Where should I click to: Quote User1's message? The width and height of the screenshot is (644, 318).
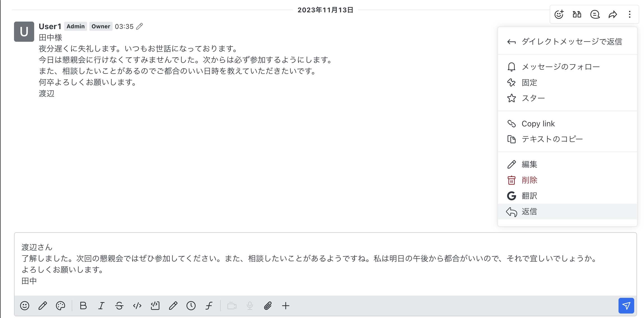(x=577, y=14)
